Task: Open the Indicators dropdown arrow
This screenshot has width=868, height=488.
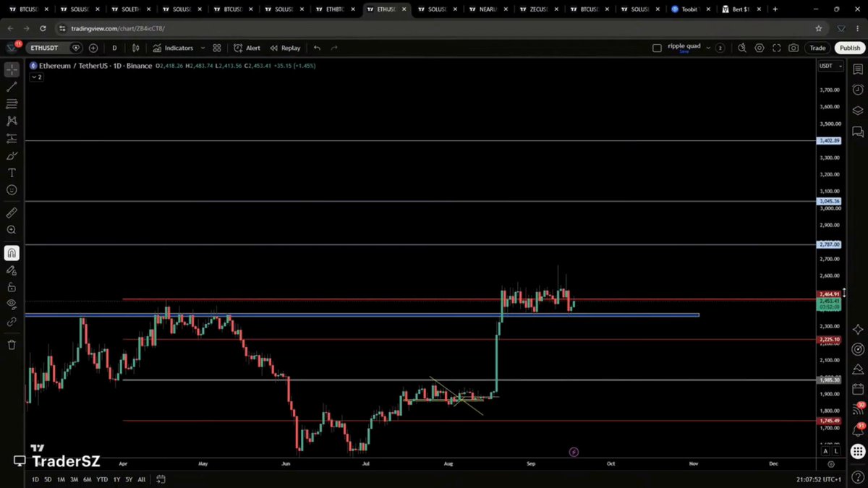Action: pos(203,48)
